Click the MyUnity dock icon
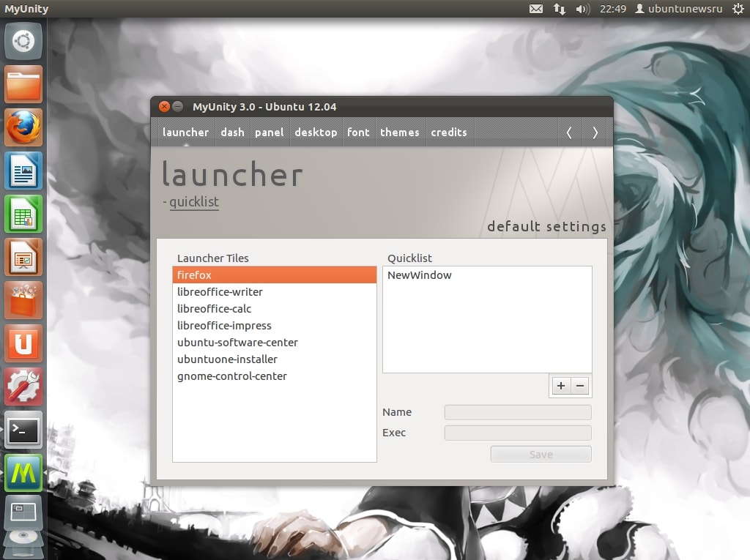The image size is (750, 560). pos(23,473)
